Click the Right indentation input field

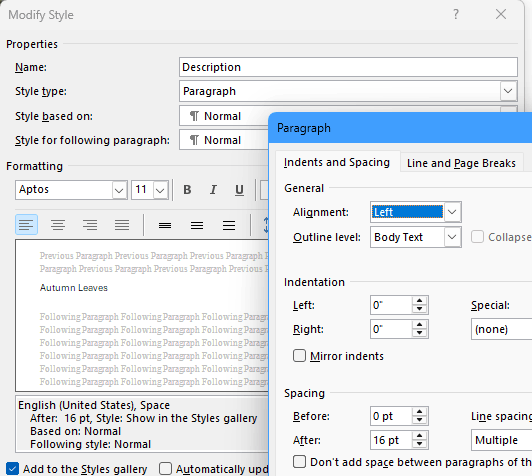pos(392,329)
